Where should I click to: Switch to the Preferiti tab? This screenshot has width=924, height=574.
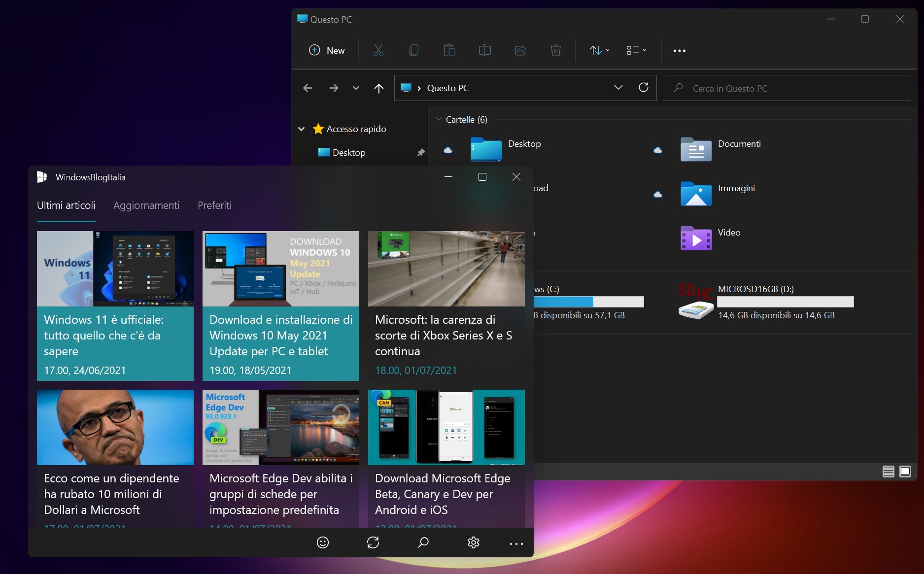pyautogui.click(x=214, y=205)
